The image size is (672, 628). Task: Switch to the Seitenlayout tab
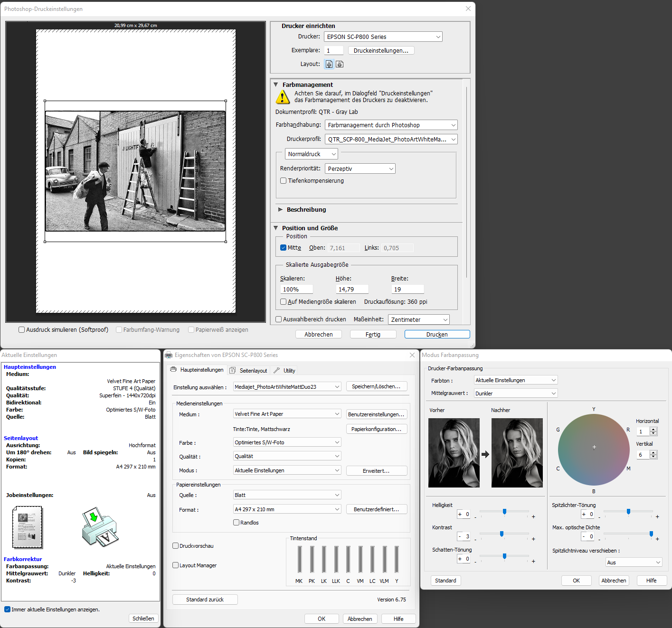pos(249,371)
